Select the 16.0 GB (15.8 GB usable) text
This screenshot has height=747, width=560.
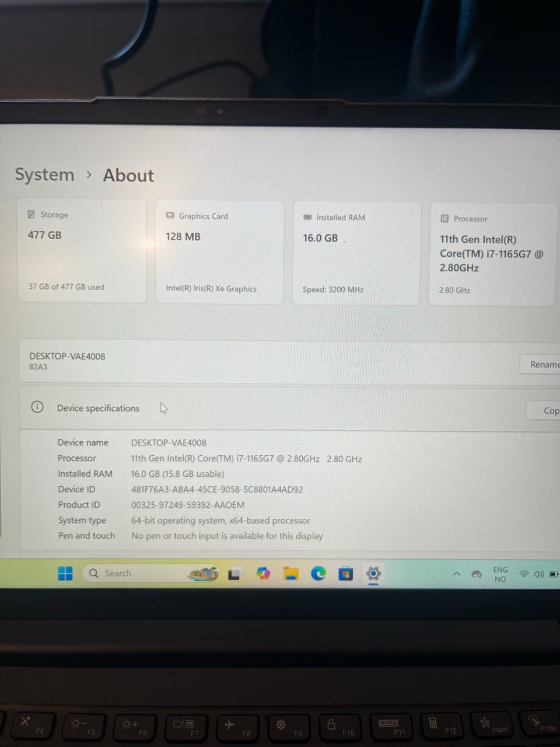tap(177, 474)
